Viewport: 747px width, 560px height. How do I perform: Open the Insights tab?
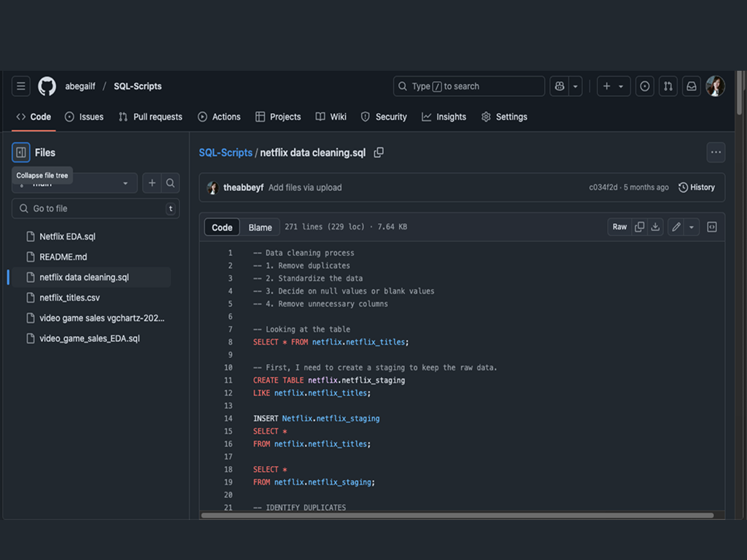click(x=444, y=117)
